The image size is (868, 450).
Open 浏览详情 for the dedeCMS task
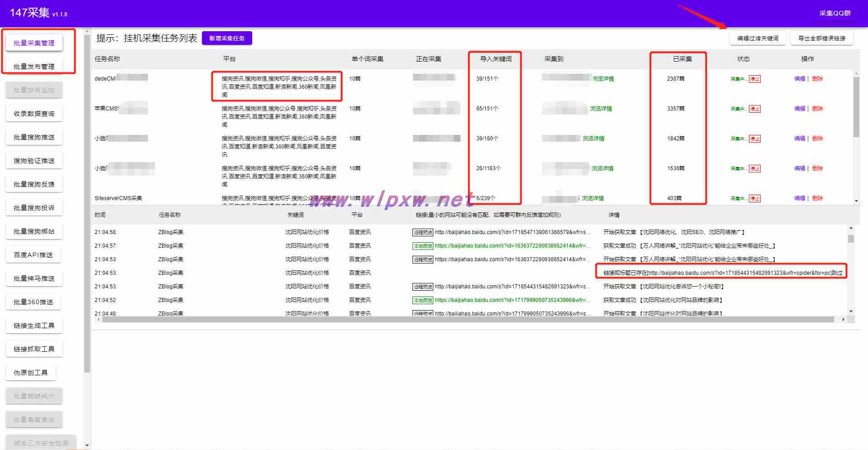point(604,79)
